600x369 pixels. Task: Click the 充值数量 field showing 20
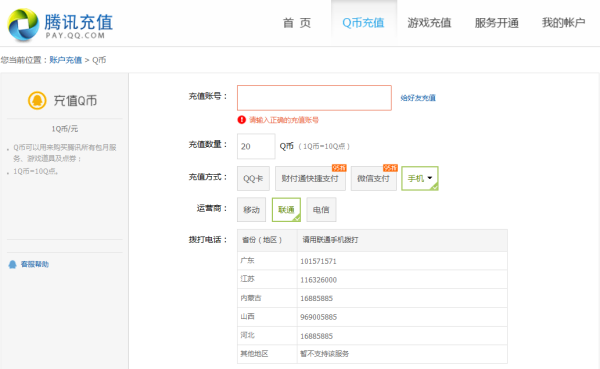point(256,146)
